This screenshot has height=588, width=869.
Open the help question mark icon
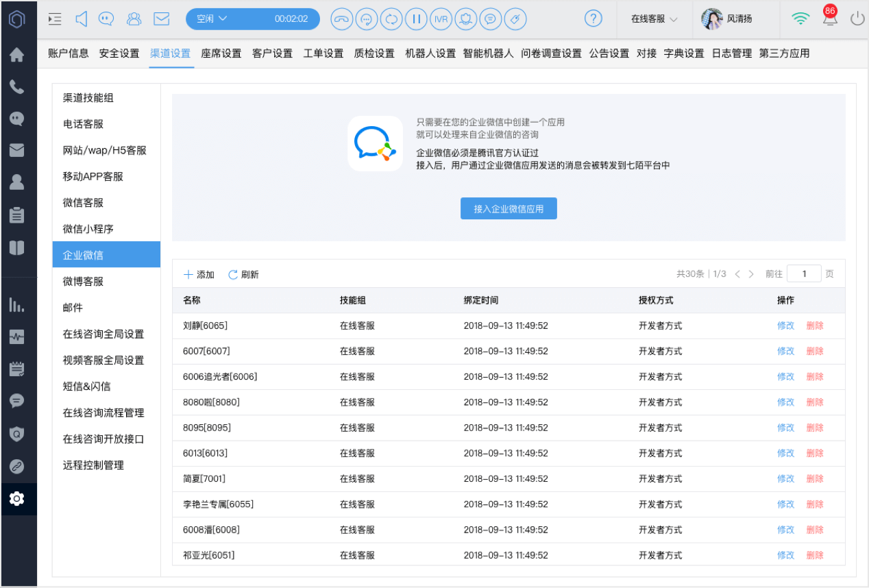tap(593, 19)
